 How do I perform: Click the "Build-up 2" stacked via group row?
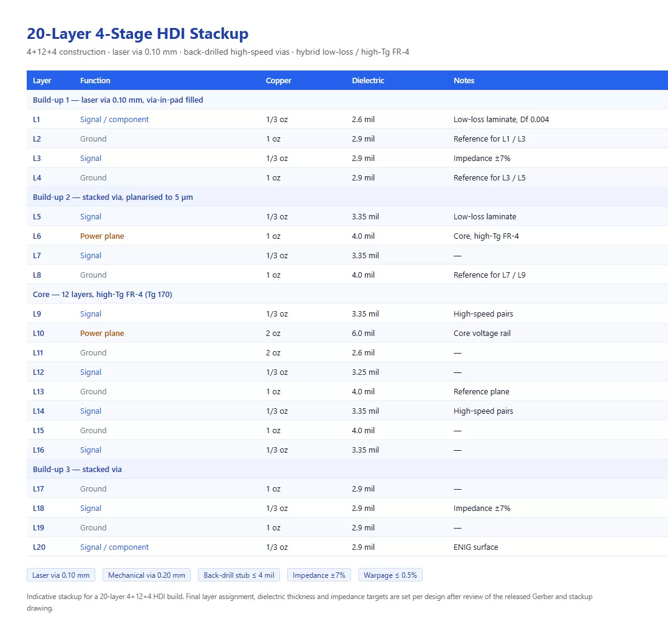[347, 197]
